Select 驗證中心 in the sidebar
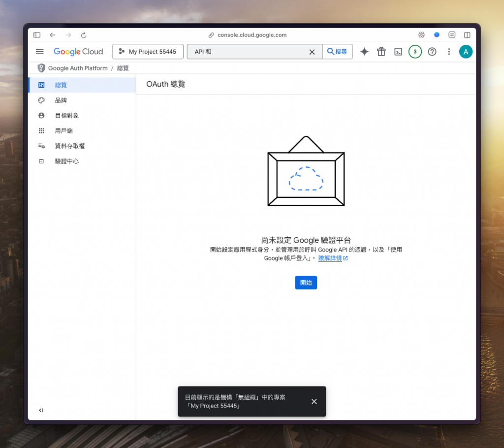504x448 pixels. tap(82, 161)
